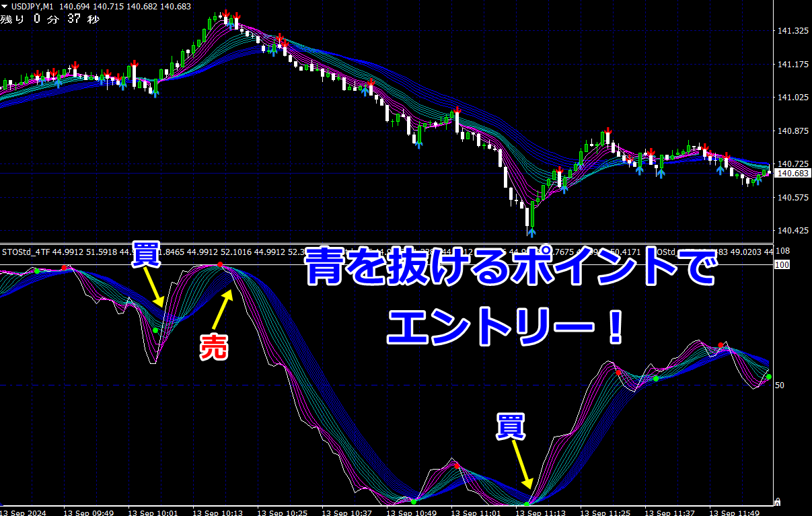The width and height of the screenshot is (812, 516).
Task: Click the 13 Sep 11:01 time label
Action: pyautogui.click(x=476, y=512)
